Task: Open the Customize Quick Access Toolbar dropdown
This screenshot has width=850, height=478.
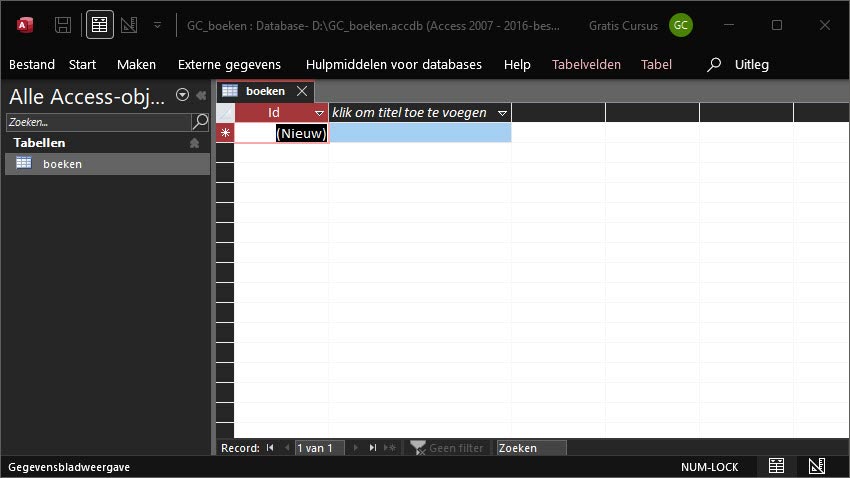Action: (x=157, y=25)
